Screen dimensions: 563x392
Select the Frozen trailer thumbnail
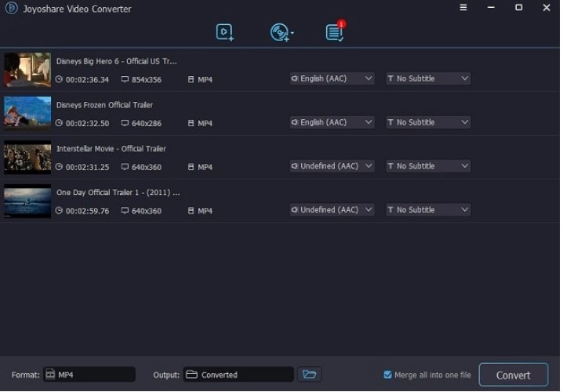pos(27,113)
